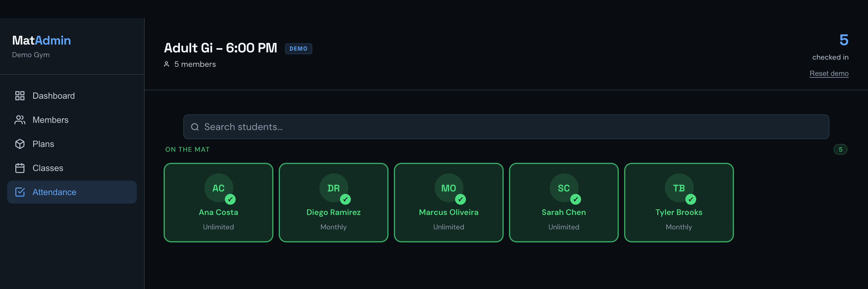This screenshot has height=289, width=868.
Task: Click the Dashboard grid icon
Action: 20,96
